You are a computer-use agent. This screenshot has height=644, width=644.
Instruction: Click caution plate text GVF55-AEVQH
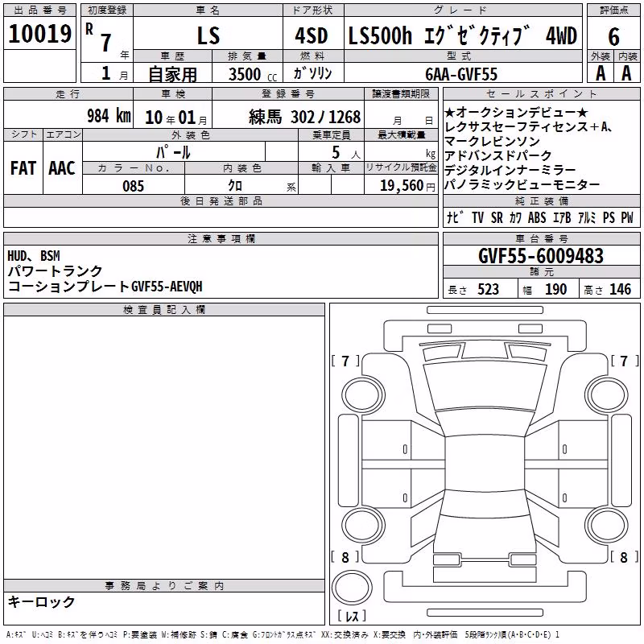point(167,287)
